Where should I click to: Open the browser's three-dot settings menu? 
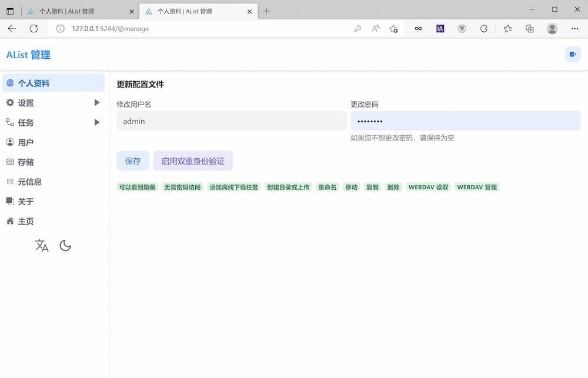pyautogui.click(x=574, y=28)
